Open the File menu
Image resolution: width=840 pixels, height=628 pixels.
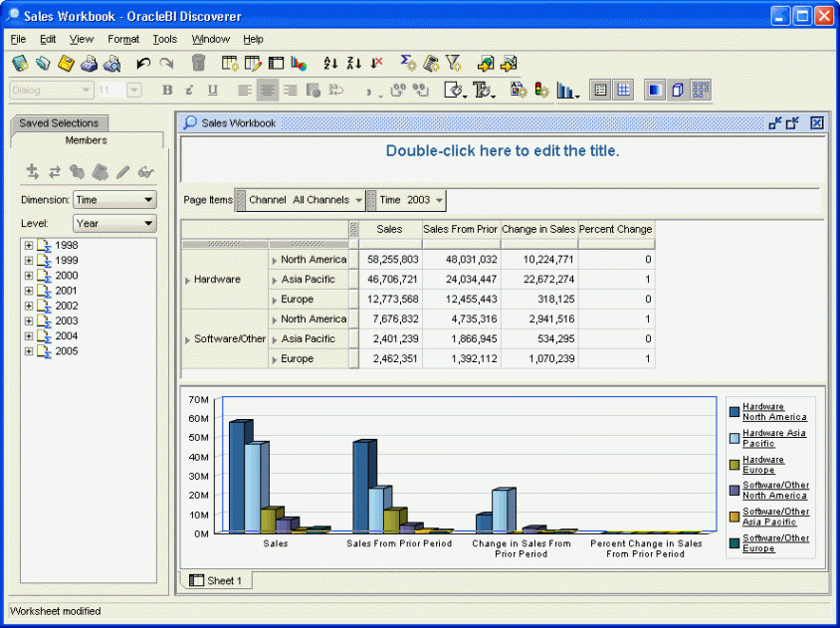[x=18, y=39]
